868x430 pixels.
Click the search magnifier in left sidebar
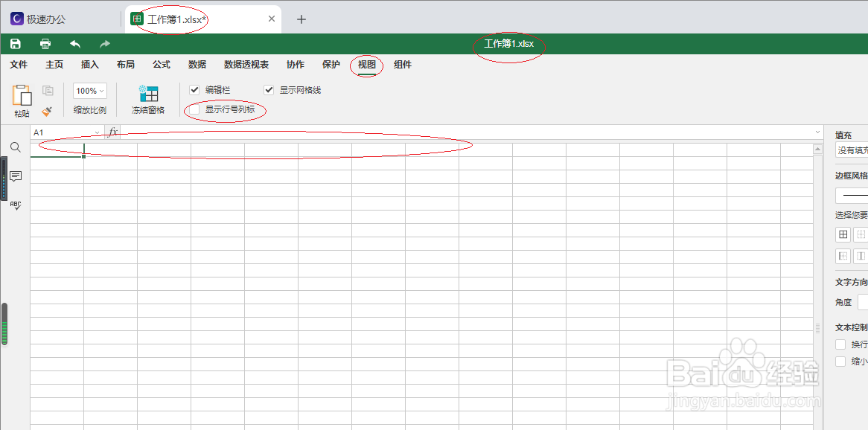point(16,147)
